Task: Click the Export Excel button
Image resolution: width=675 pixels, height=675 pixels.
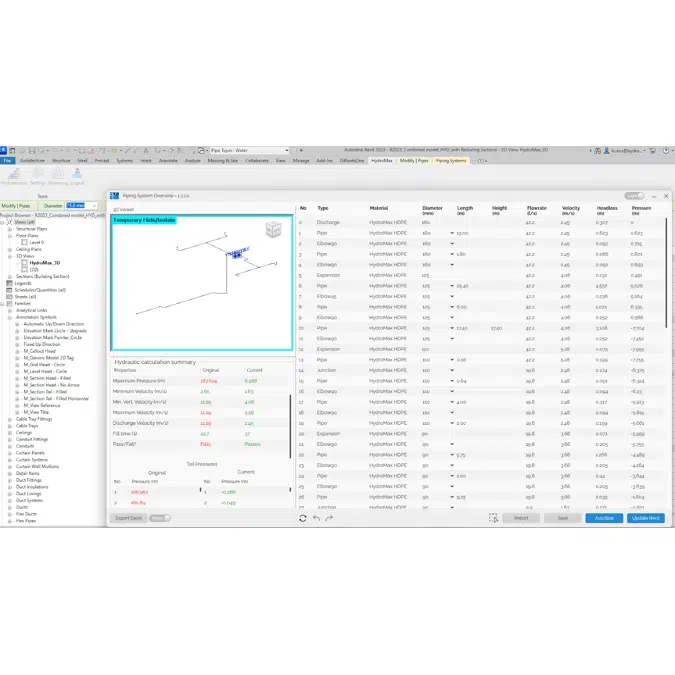Action: (x=128, y=518)
